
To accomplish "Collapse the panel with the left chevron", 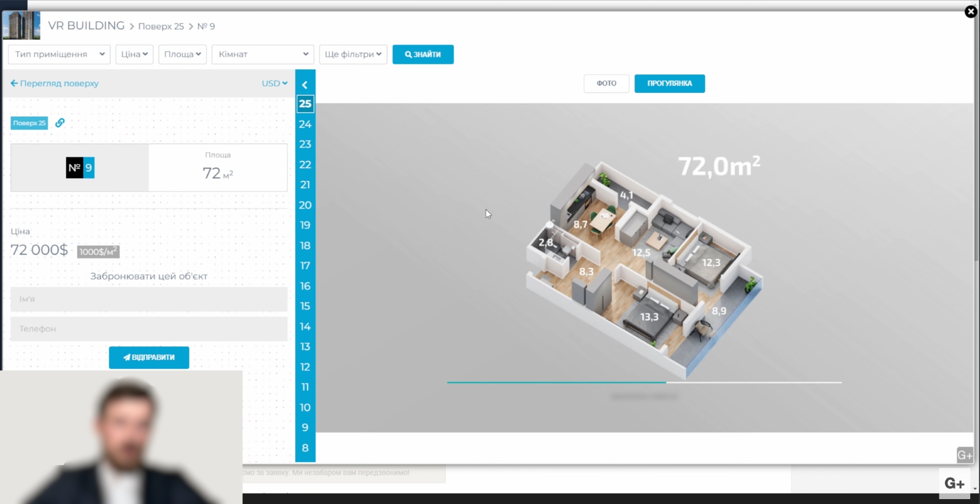I will coord(305,85).
